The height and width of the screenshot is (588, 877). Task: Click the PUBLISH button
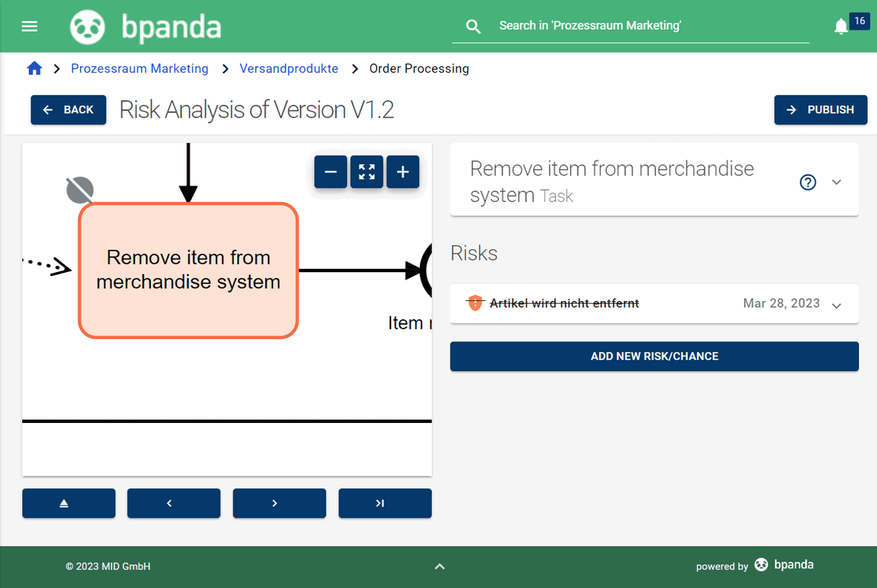tap(820, 110)
